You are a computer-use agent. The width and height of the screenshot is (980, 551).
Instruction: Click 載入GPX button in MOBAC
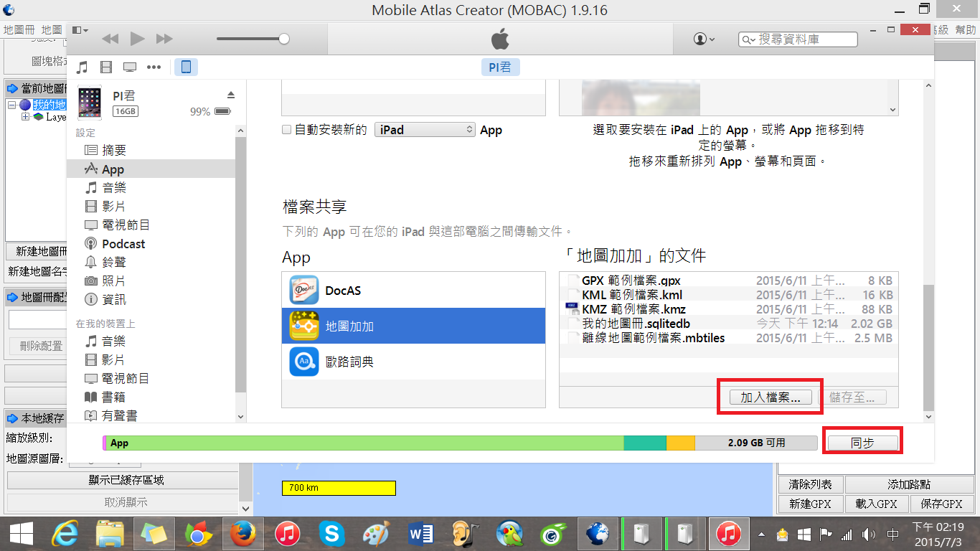(x=876, y=504)
